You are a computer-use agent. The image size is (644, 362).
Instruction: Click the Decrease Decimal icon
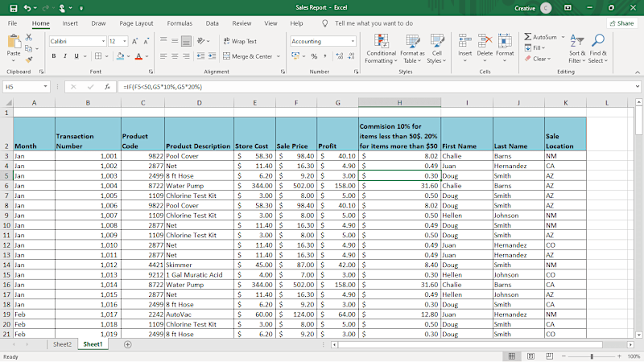pos(351,56)
